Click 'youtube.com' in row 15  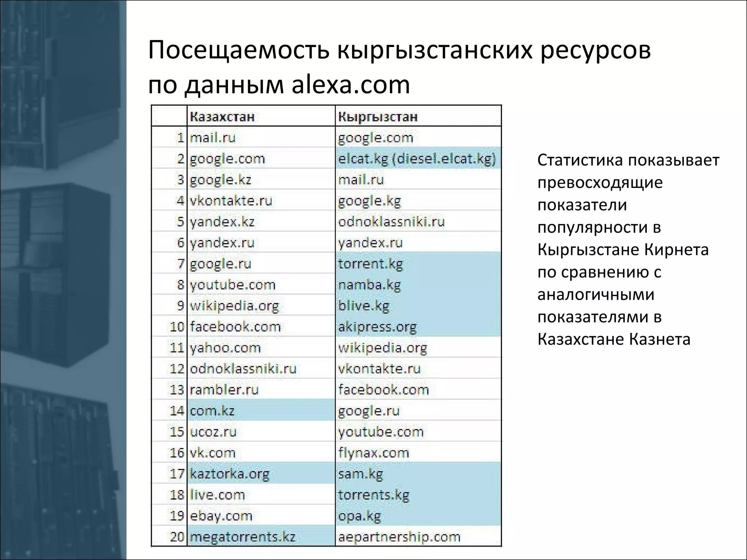[x=418, y=431]
